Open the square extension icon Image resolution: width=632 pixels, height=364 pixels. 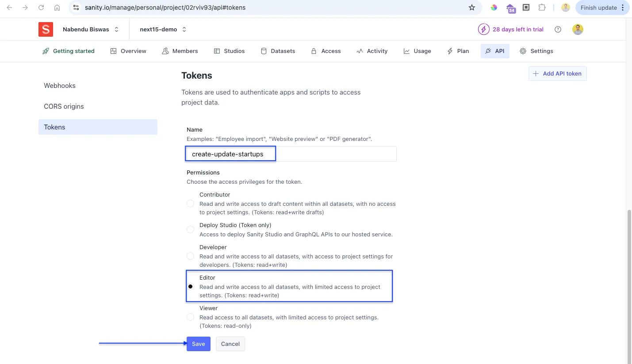click(x=526, y=8)
